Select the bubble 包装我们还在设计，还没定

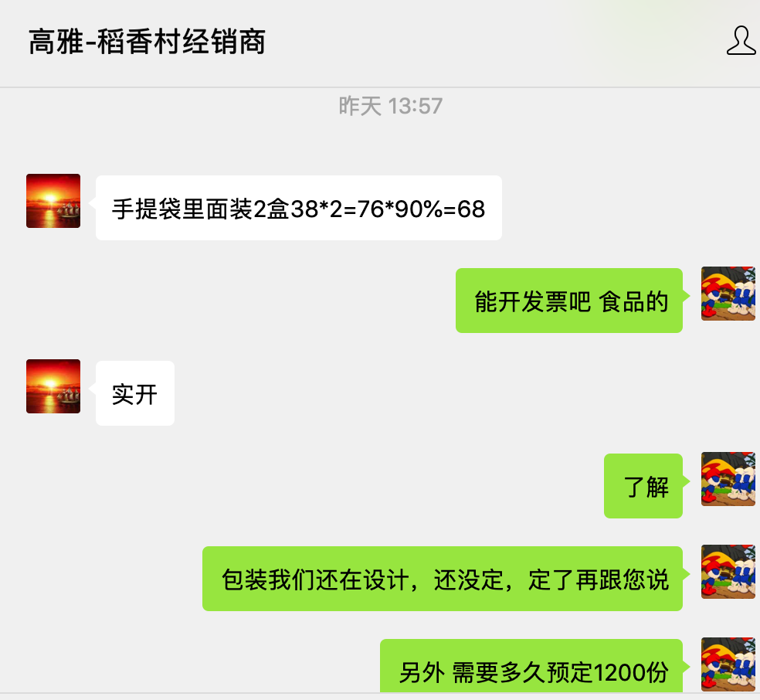[443, 579]
